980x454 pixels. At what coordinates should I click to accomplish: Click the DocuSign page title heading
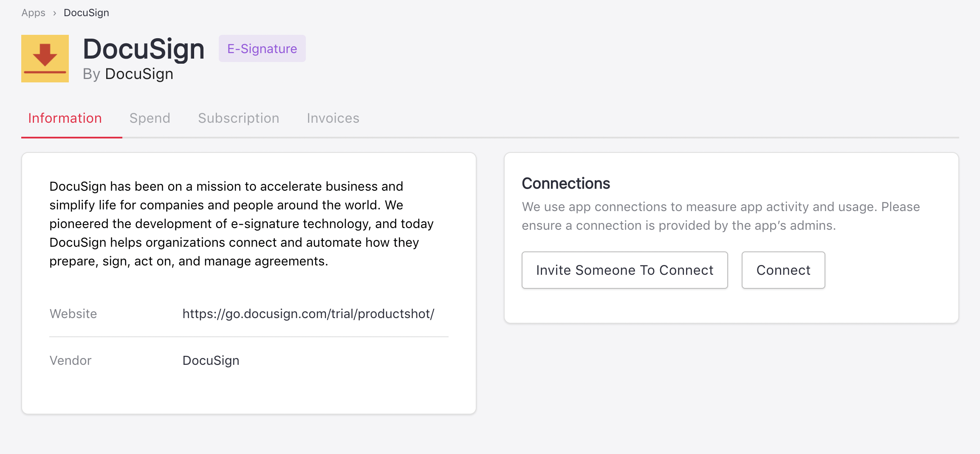144,48
